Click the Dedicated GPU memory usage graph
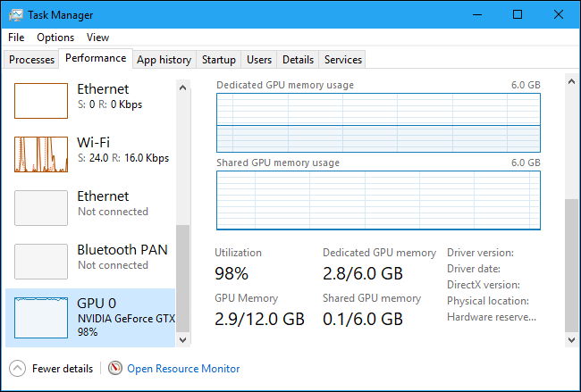Screen dimensions: 581x392 (378, 122)
